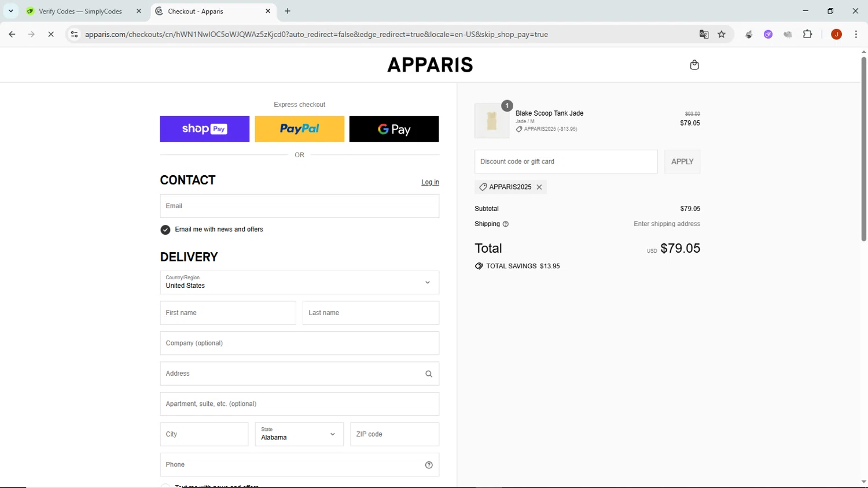Click the page vertical scrollbar thumb
The width and height of the screenshot is (868, 488).
(863, 149)
